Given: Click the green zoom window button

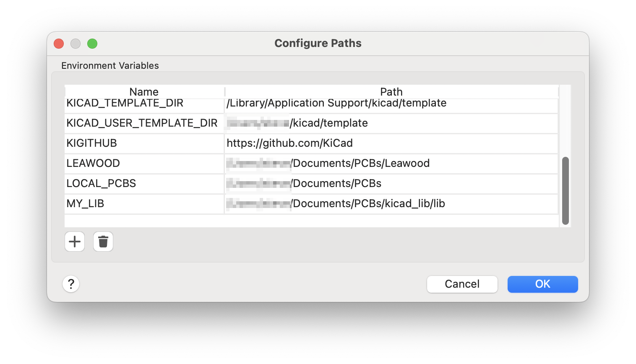Looking at the screenshot, I should point(92,44).
